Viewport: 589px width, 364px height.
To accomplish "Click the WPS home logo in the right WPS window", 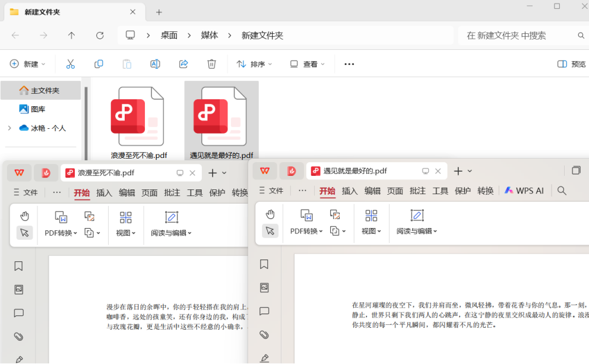I will tap(265, 171).
